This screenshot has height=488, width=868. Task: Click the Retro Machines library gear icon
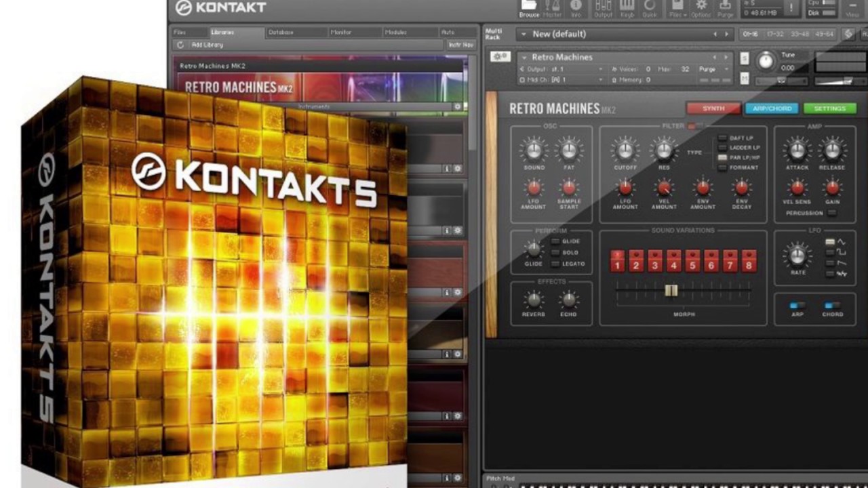click(458, 106)
